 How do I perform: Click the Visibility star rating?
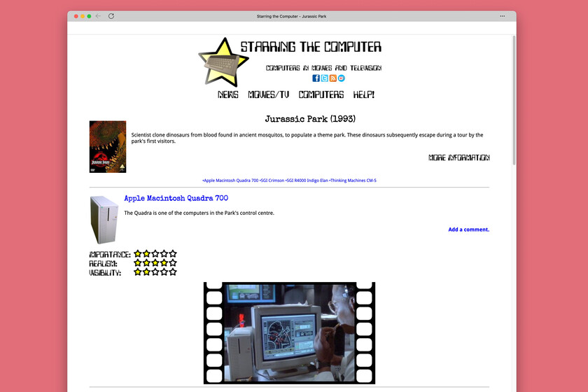155,272
